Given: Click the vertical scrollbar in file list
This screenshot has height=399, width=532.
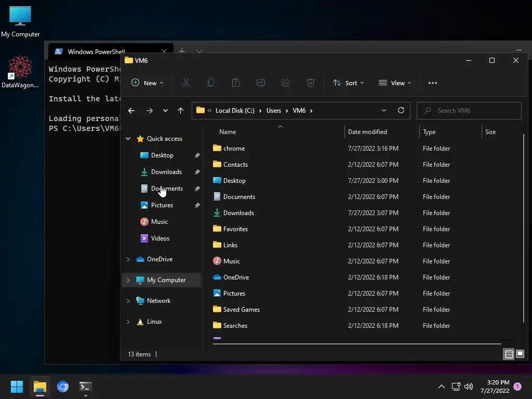Looking at the screenshot, I should point(524,228).
